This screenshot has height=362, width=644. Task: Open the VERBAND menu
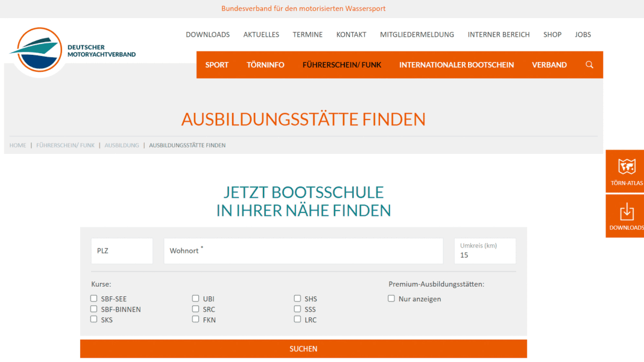tap(549, 65)
